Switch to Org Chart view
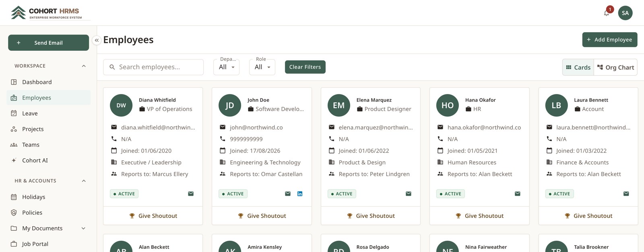This screenshot has height=252, width=644. coord(615,68)
